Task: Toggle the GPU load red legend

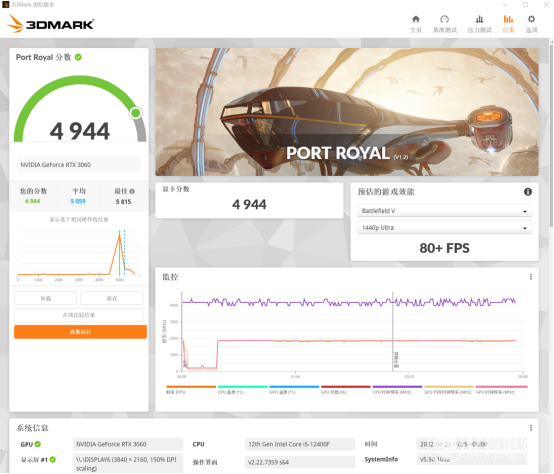Action: [x=346, y=390]
